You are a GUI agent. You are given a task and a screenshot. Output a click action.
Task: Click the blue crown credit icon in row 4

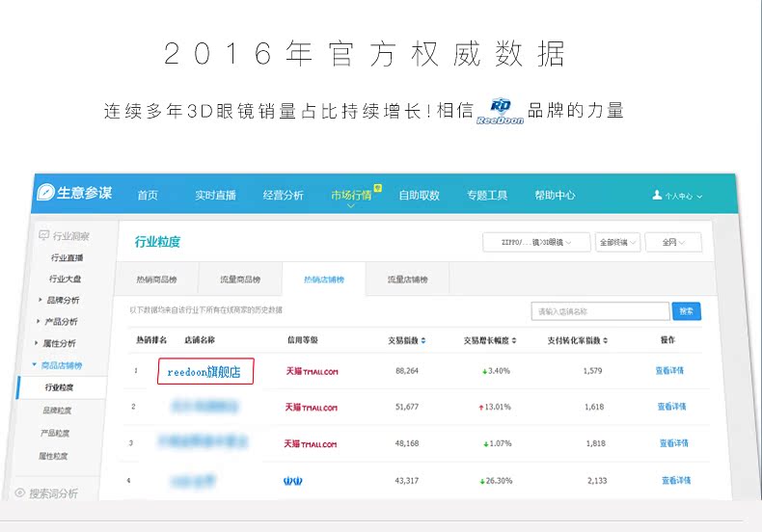tap(293, 481)
